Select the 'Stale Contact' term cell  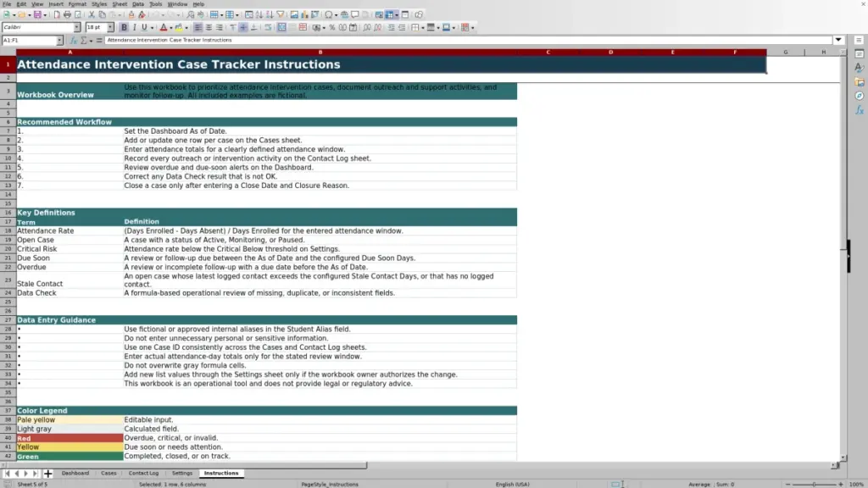tap(70, 280)
